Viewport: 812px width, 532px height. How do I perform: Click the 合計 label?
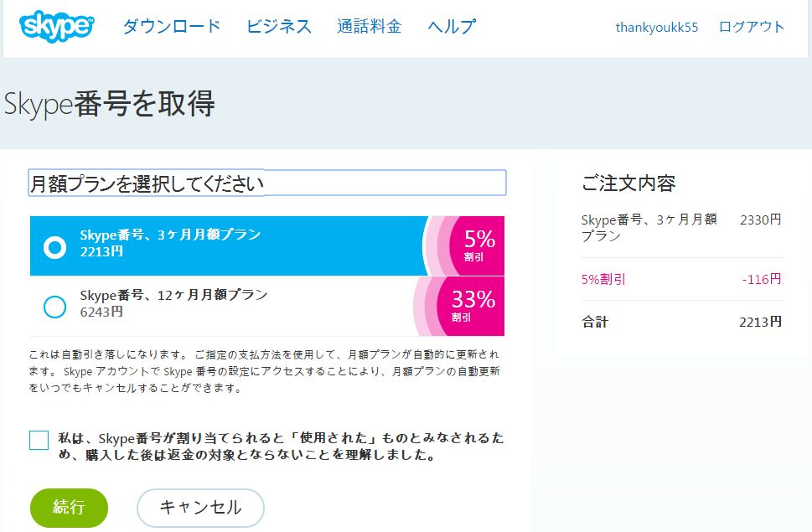point(595,322)
